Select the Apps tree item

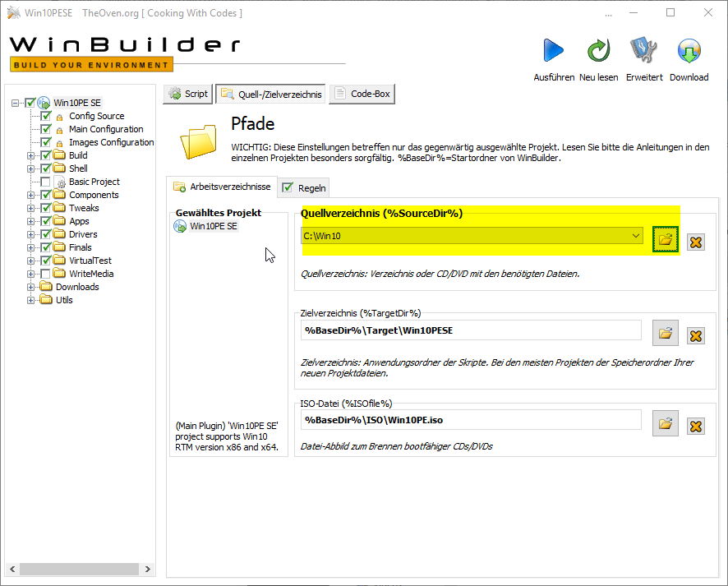[79, 221]
